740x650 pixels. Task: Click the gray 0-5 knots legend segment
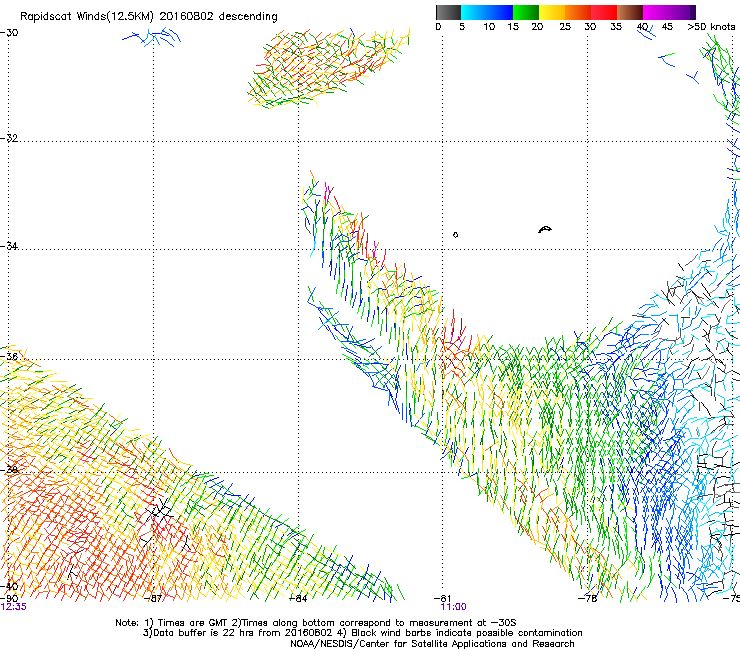[448, 12]
